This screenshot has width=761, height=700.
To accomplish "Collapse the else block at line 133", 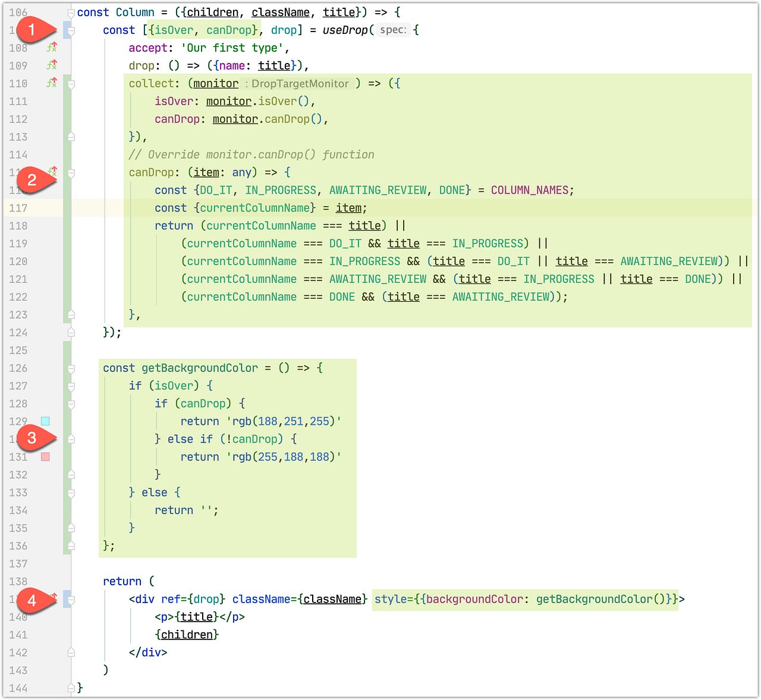I will click(x=70, y=493).
